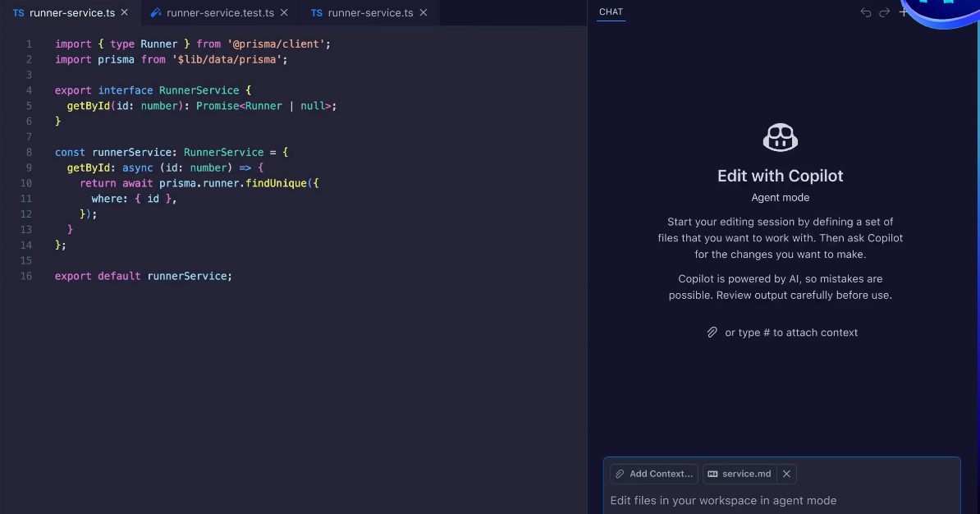Click line number 16 in the gutter
980x514 pixels.
(25, 276)
